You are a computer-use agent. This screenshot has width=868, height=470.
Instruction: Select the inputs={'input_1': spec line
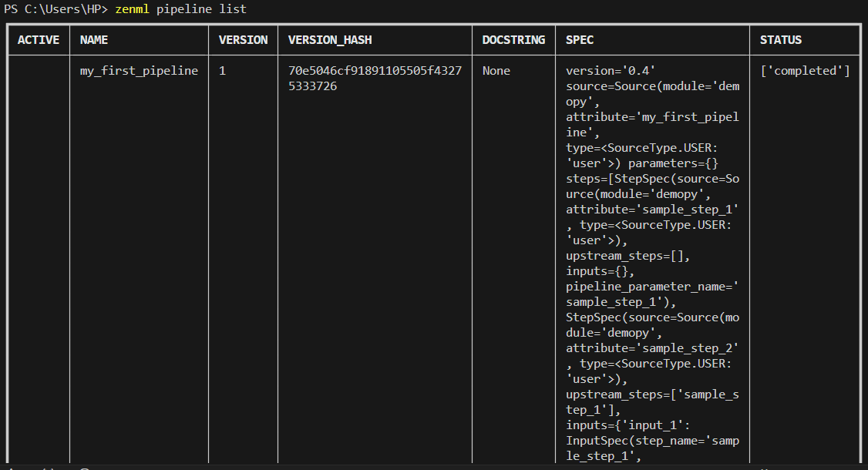coord(627,425)
